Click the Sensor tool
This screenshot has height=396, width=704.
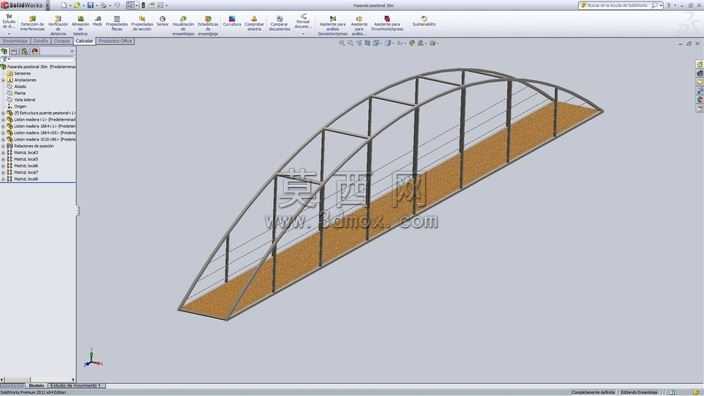point(163,21)
